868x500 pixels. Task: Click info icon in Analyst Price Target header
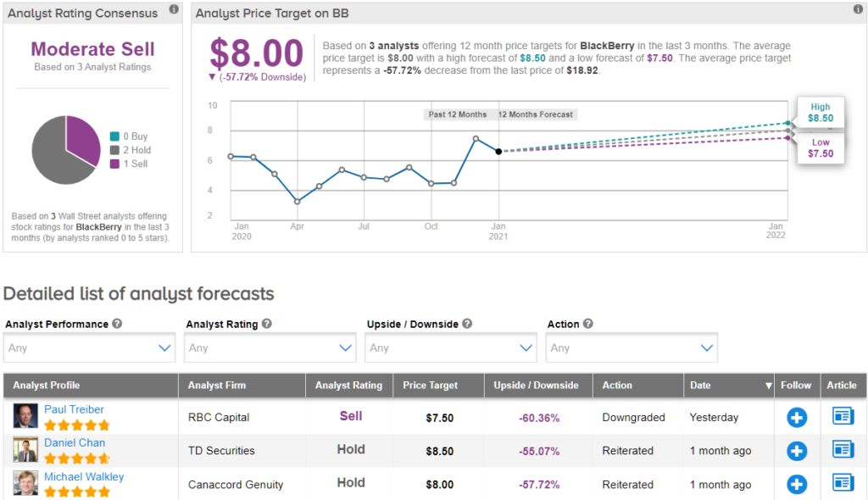pyautogui.click(x=858, y=8)
